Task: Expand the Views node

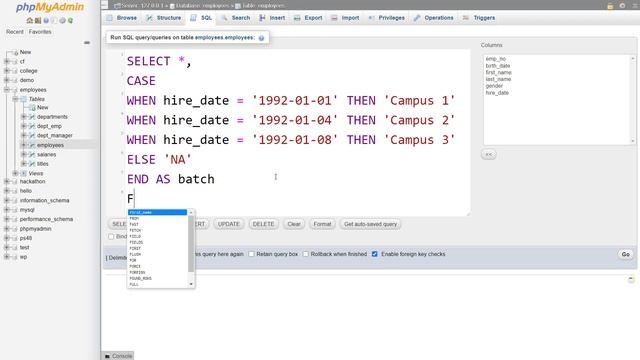Action: point(15,173)
